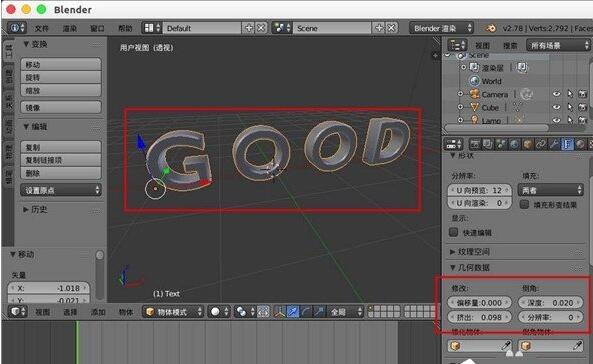The height and width of the screenshot is (364, 593).
Task: Pick bevel object with eyedropper icon
Action: 577,345
